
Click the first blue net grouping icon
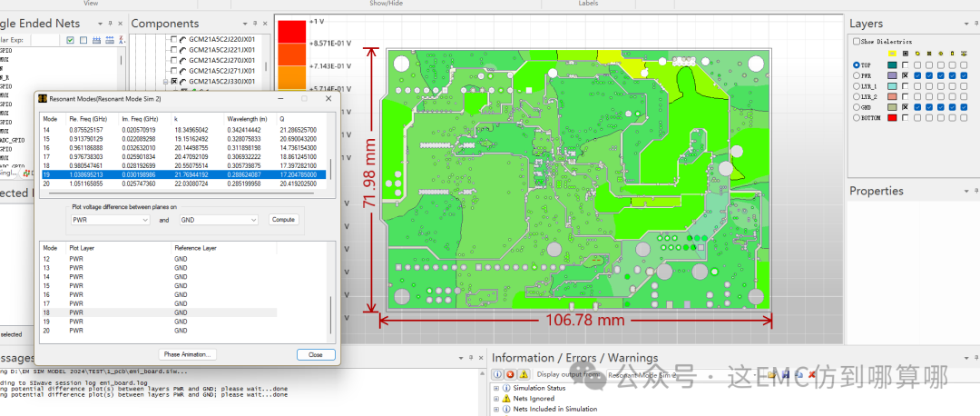97,40
